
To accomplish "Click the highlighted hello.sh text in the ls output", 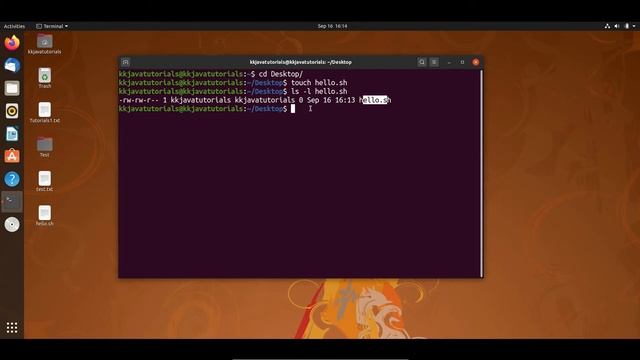I will pos(375,100).
